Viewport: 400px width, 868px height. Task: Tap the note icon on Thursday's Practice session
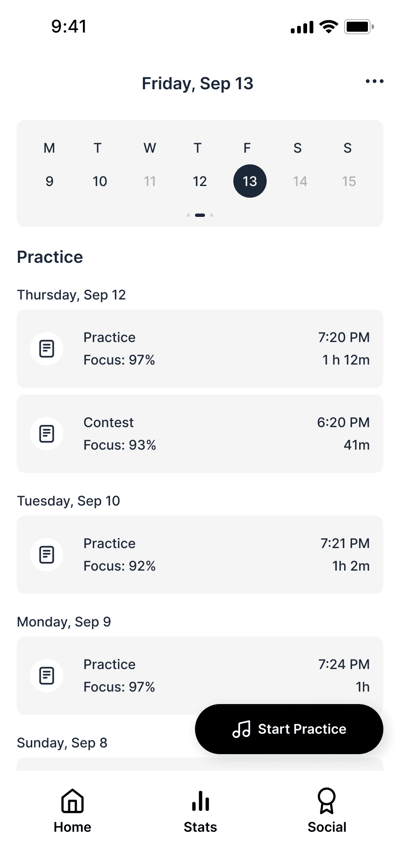(47, 349)
